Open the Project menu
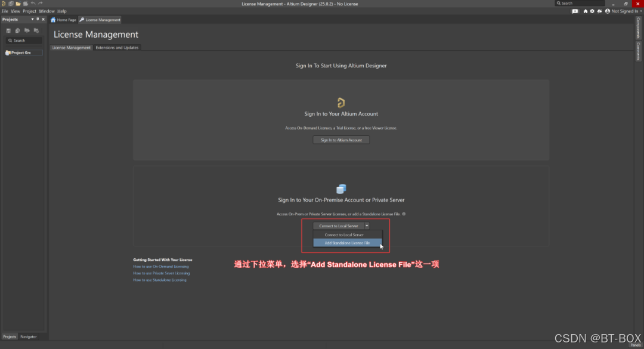644x349 pixels. click(x=29, y=11)
